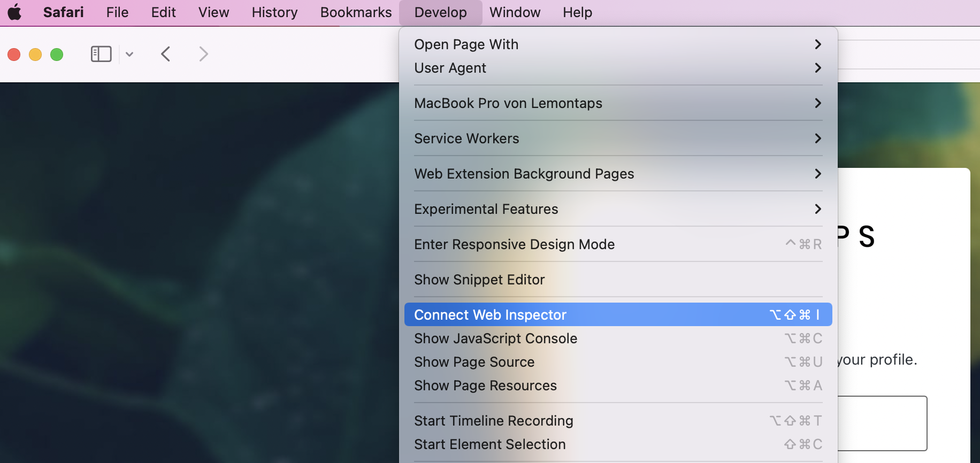Open the View menu
Image resolution: width=980 pixels, height=463 pixels.
coord(213,12)
